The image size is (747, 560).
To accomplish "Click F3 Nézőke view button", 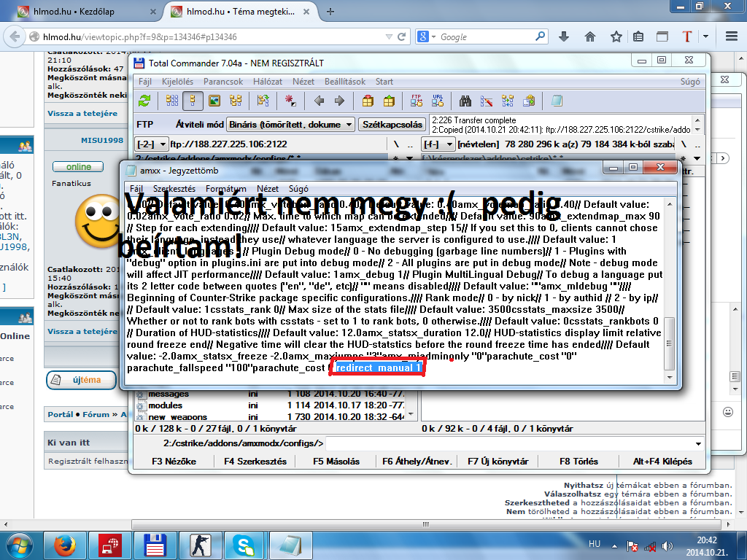I will coord(174,461).
